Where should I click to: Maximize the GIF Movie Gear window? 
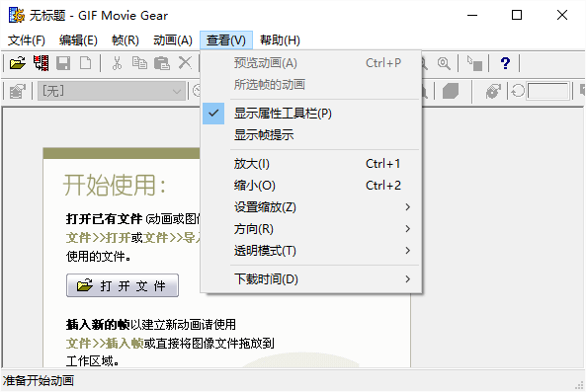(x=517, y=16)
